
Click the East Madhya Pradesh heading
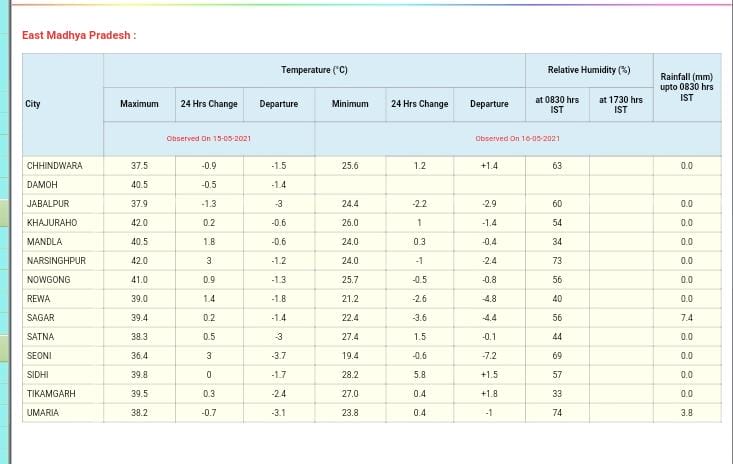point(79,35)
